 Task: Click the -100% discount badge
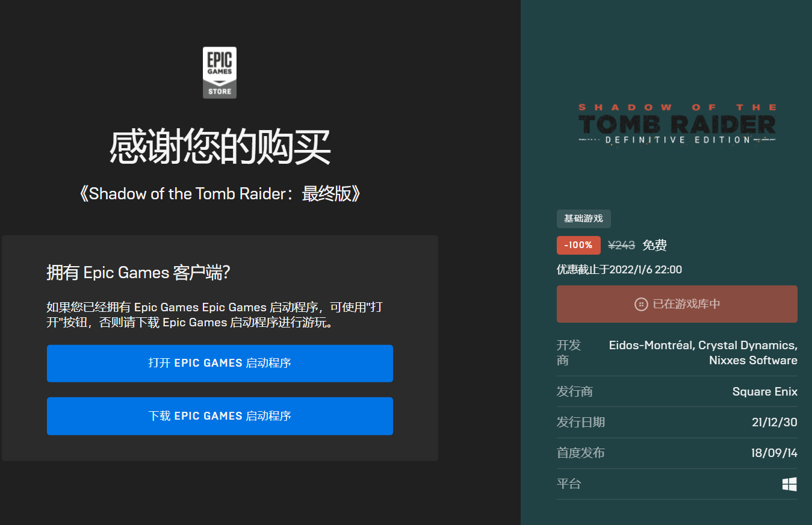pos(578,245)
